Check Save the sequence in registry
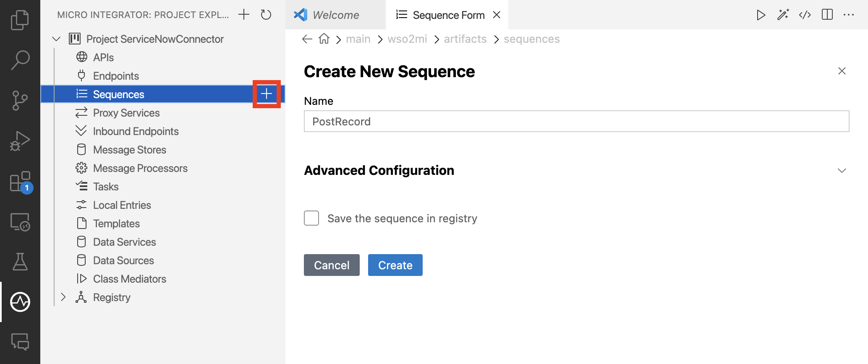The image size is (868, 364). tap(311, 218)
